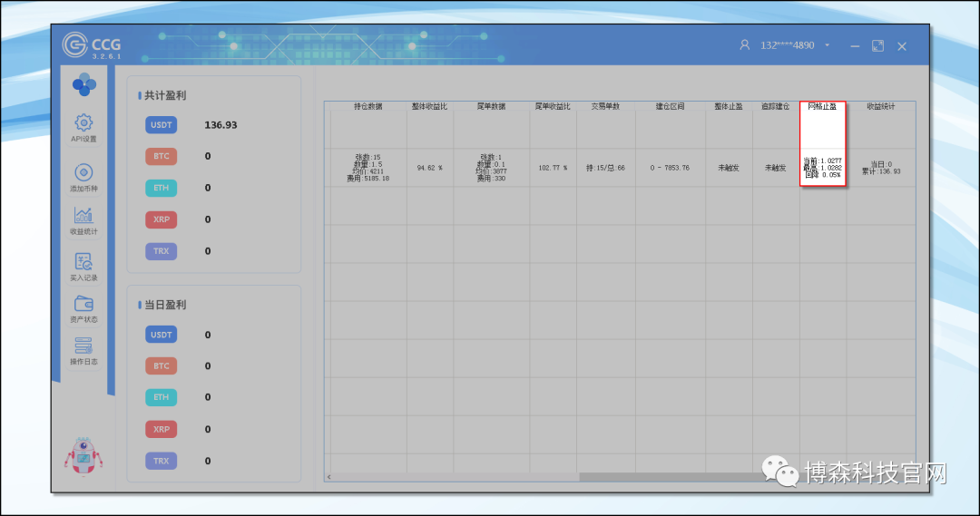Click the 持仓数据 column header
The width and height of the screenshot is (980, 516).
368,107
